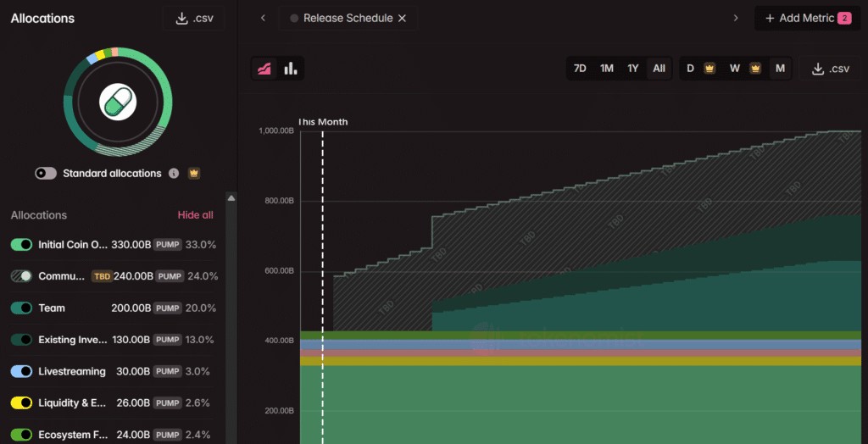Download chart data .csv at top right
The image size is (868, 444).
(830, 69)
